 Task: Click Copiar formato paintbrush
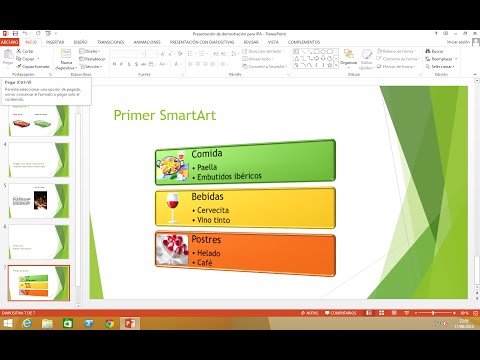point(33,66)
